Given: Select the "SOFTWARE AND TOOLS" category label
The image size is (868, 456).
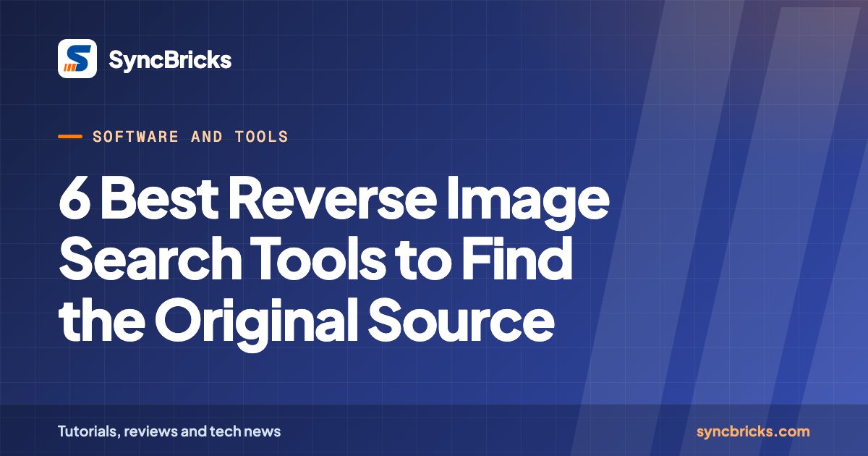Looking at the screenshot, I should click(x=190, y=136).
